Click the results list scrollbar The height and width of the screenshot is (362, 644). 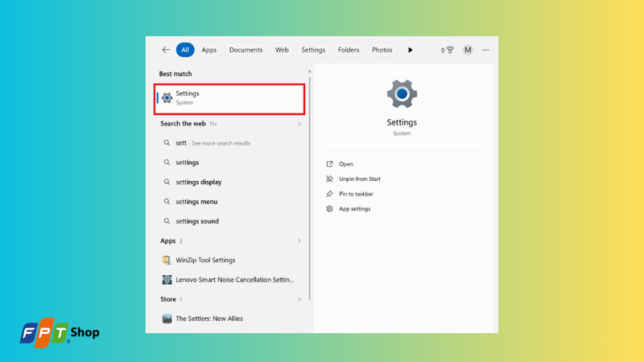pos(310,188)
